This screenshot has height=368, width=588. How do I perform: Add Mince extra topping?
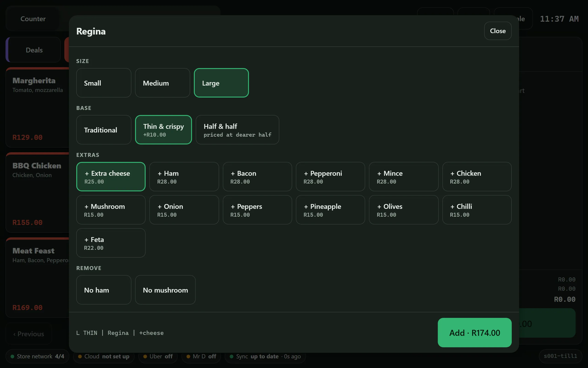click(404, 177)
